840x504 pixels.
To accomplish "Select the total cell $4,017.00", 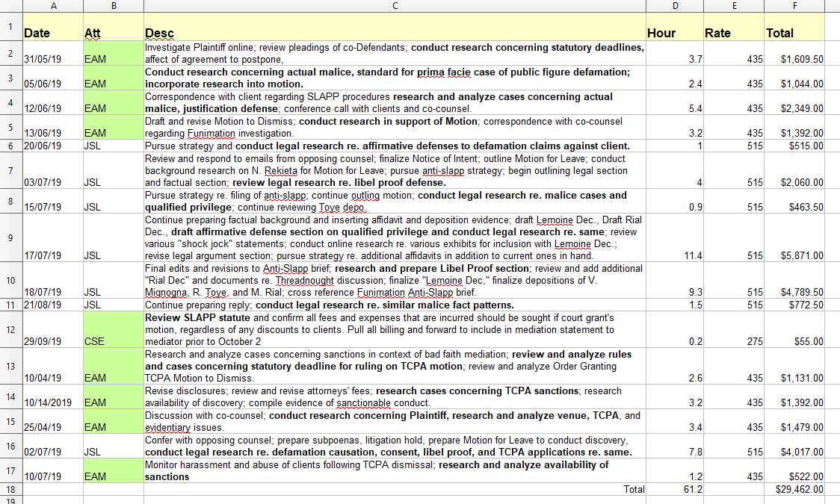I will 794,447.
